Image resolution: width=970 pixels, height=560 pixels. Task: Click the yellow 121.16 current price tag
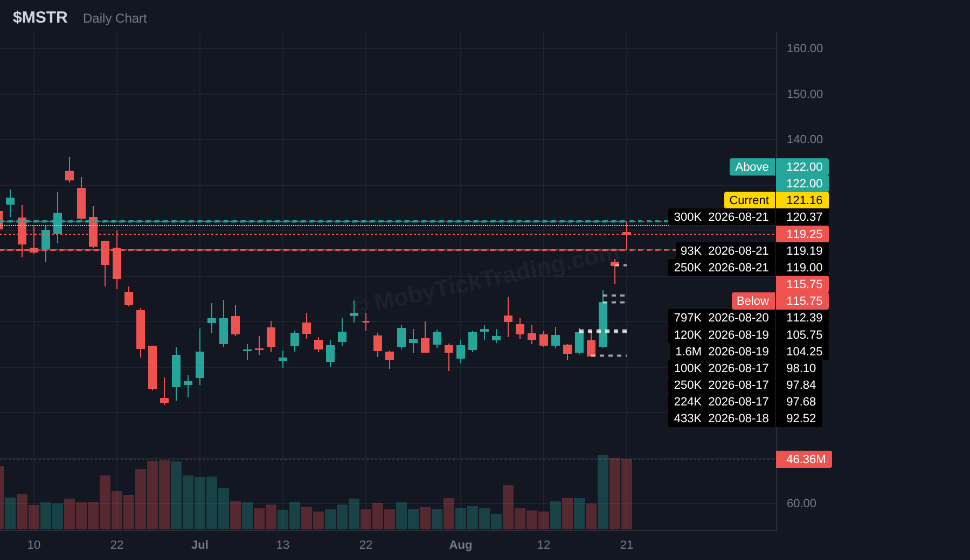point(802,200)
